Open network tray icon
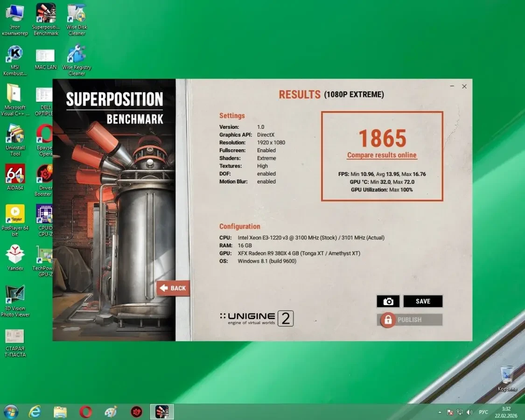The width and height of the screenshot is (525, 420). coord(460,412)
